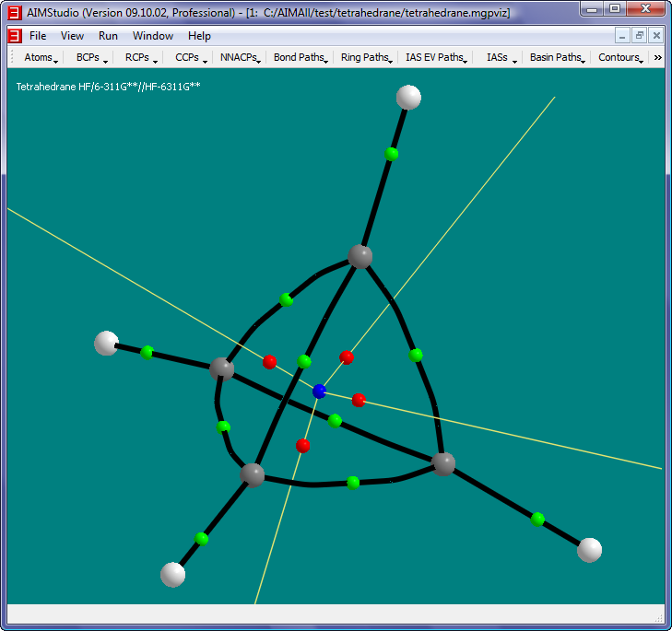The width and height of the screenshot is (672, 631).
Task: Close the inner document window
Action: pyautogui.click(x=656, y=36)
